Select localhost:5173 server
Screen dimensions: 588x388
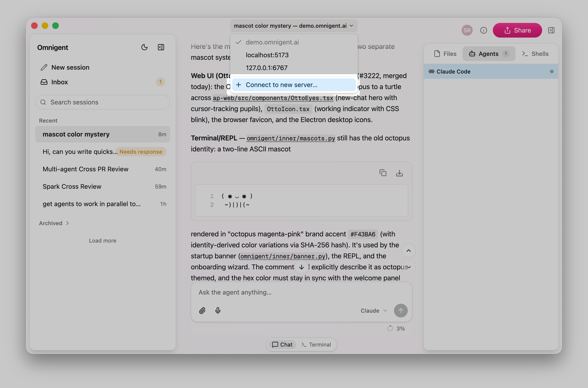coord(294,55)
